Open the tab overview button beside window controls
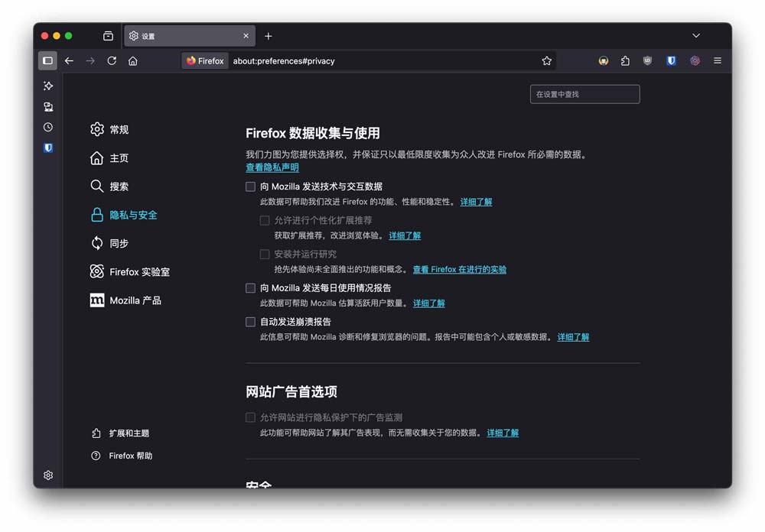 point(109,36)
